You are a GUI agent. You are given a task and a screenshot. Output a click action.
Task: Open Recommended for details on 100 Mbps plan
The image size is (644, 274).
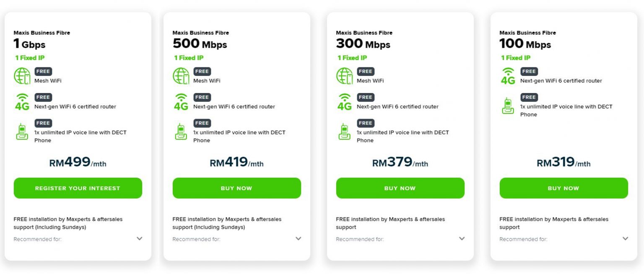pyautogui.click(x=625, y=238)
